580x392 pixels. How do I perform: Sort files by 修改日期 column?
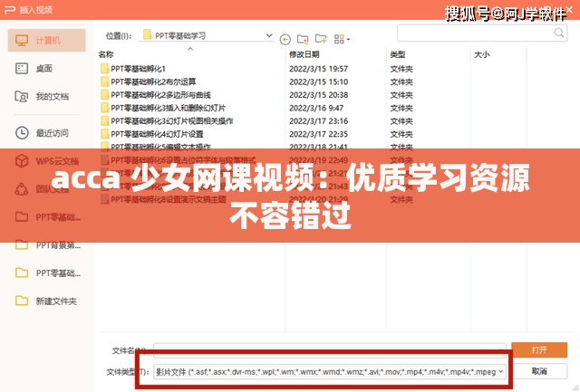click(x=304, y=54)
